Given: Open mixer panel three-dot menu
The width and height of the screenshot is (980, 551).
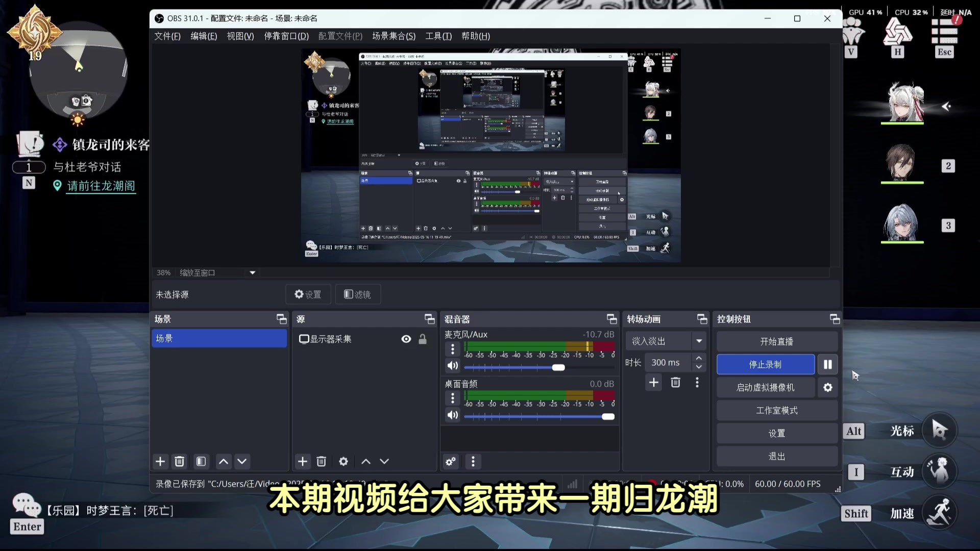Looking at the screenshot, I should [473, 462].
